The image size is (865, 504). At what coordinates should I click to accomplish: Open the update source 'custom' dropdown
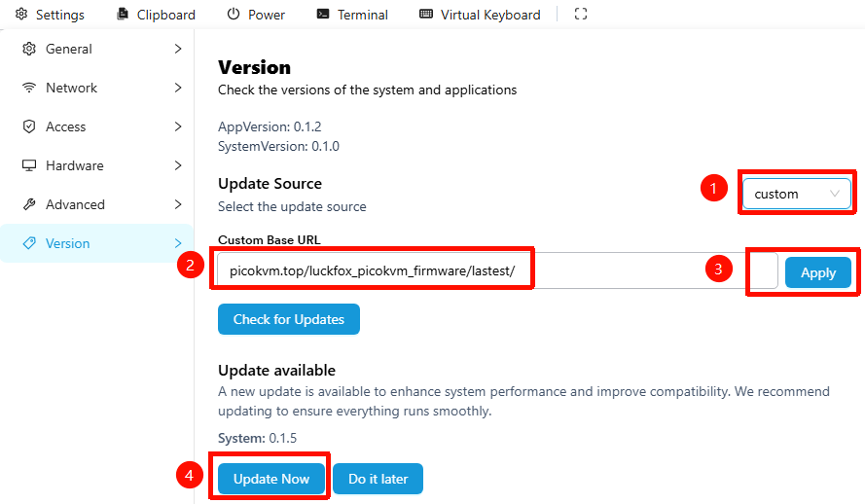797,194
